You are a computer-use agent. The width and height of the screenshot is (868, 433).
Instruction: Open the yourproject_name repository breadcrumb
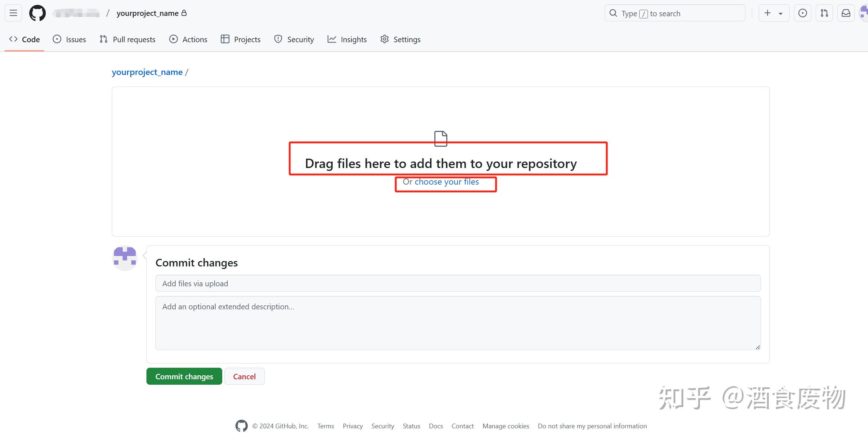pyautogui.click(x=147, y=72)
